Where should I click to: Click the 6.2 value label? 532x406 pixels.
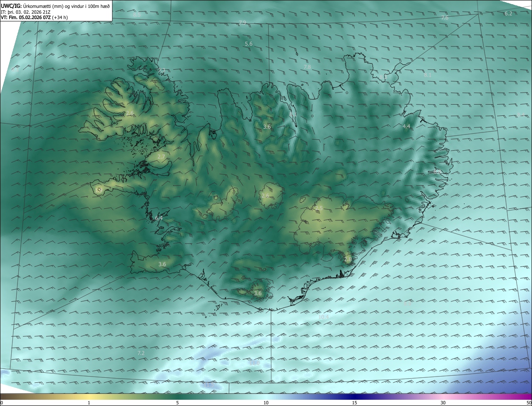(x=508, y=13)
